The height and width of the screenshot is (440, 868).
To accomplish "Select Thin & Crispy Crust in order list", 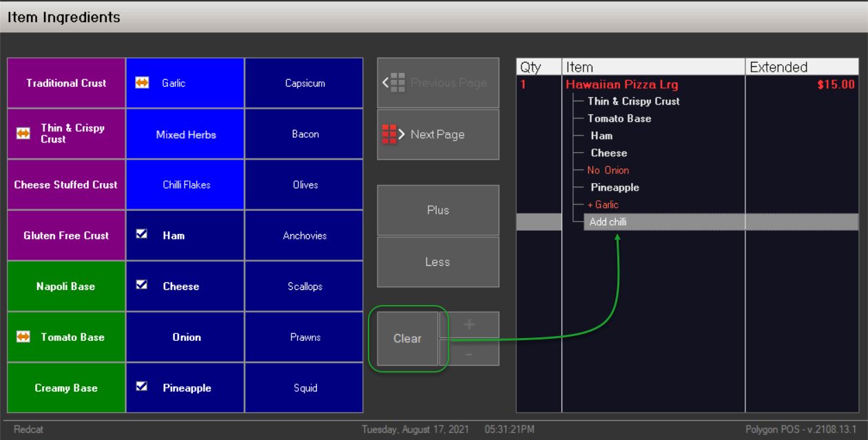I will 633,101.
